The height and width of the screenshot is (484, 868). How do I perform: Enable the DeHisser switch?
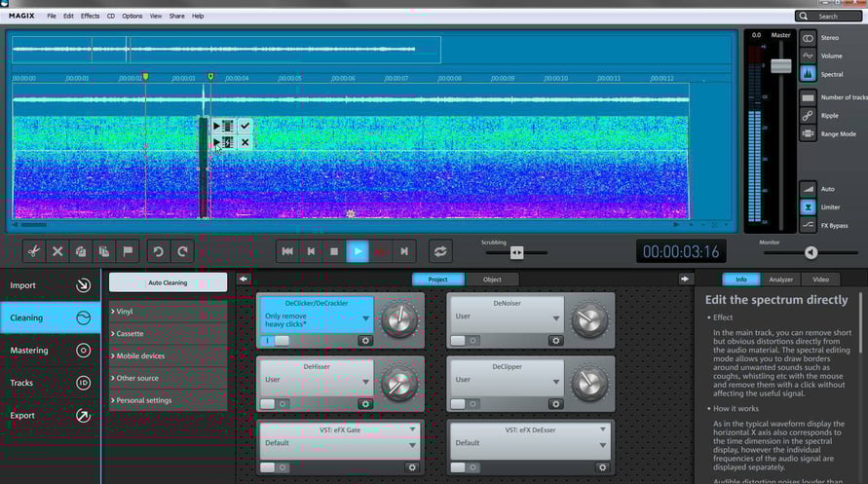[275, 404]
